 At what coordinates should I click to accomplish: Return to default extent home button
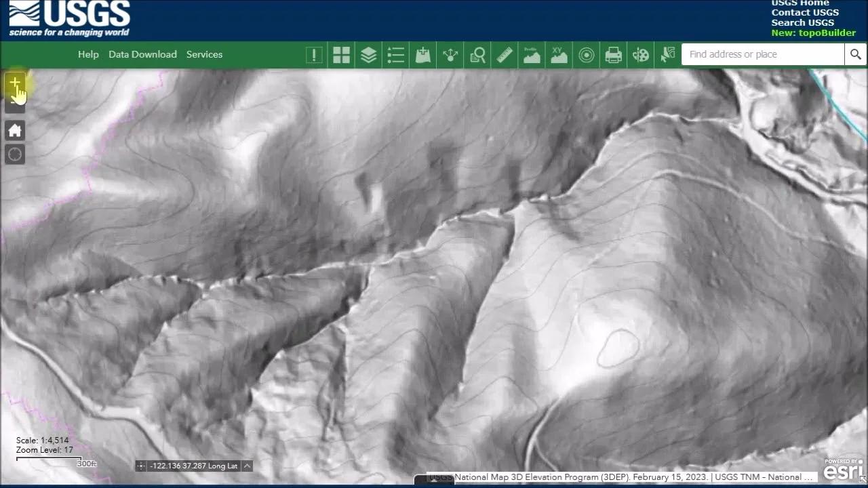tap(15, 131)
